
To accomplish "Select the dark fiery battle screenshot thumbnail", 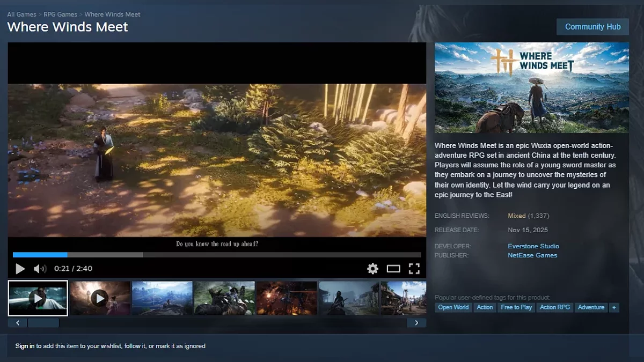I will click(x=287, y=298).
